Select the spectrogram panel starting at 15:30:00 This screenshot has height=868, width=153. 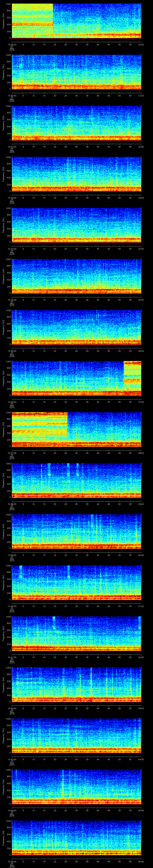76,72
